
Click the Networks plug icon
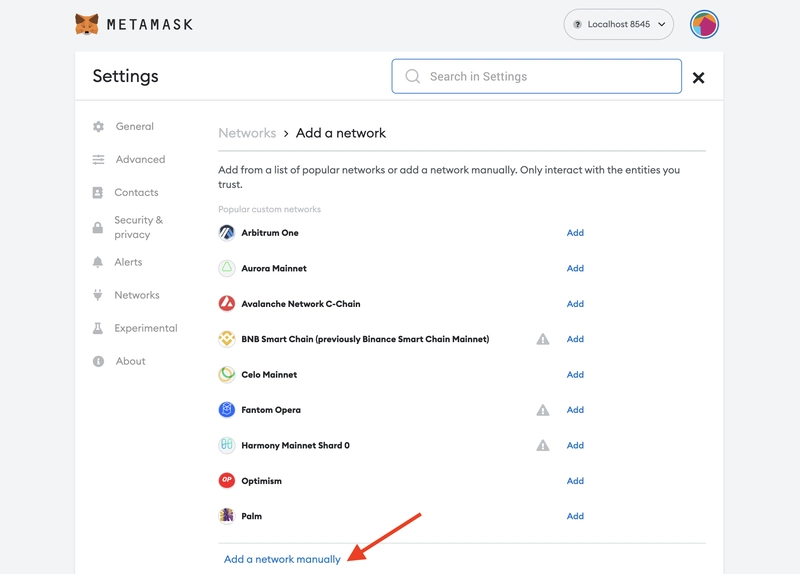pyautogui.click(x=97, y=295)
